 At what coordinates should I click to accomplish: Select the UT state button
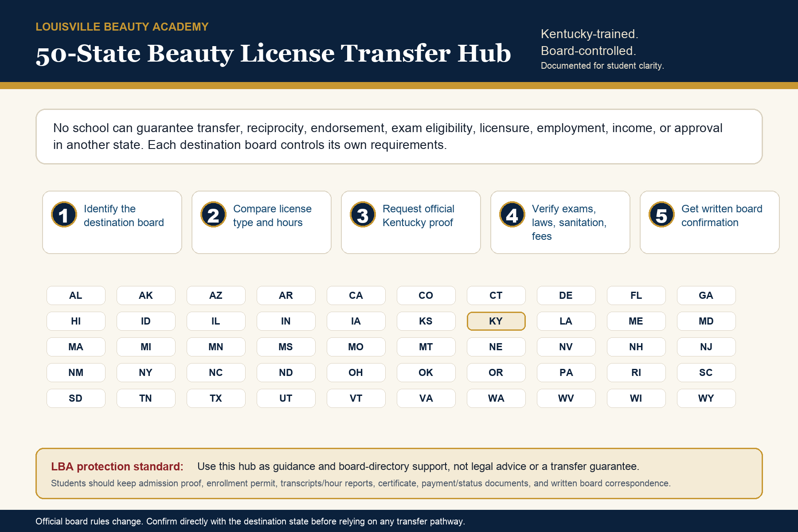tap(286, 398)
